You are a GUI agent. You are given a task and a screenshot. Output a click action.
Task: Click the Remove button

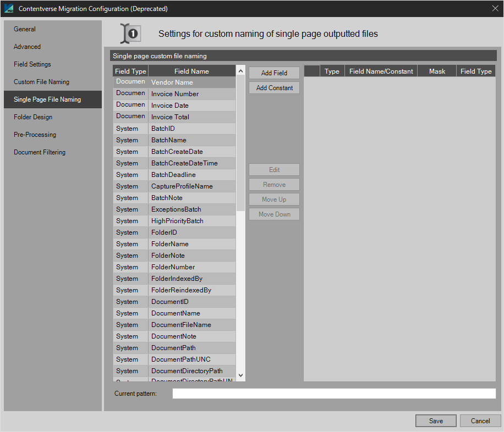[274, 185]
